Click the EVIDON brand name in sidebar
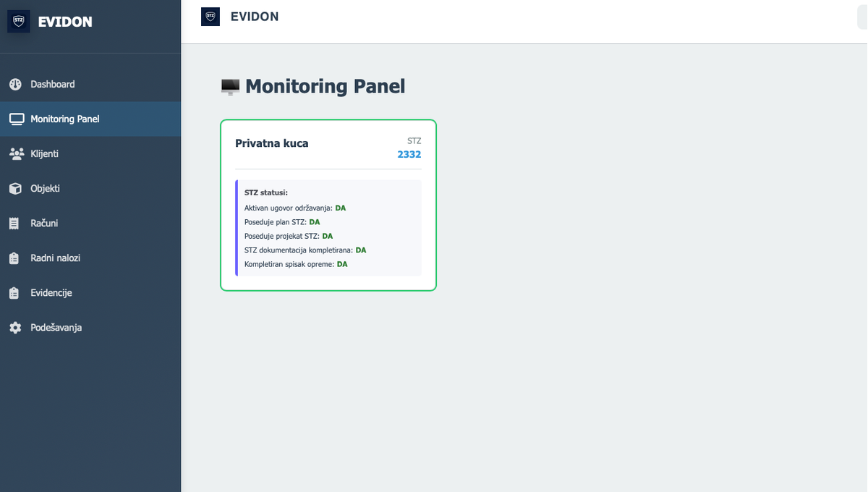This screenshot has height=492, width=868. point(65,22)
